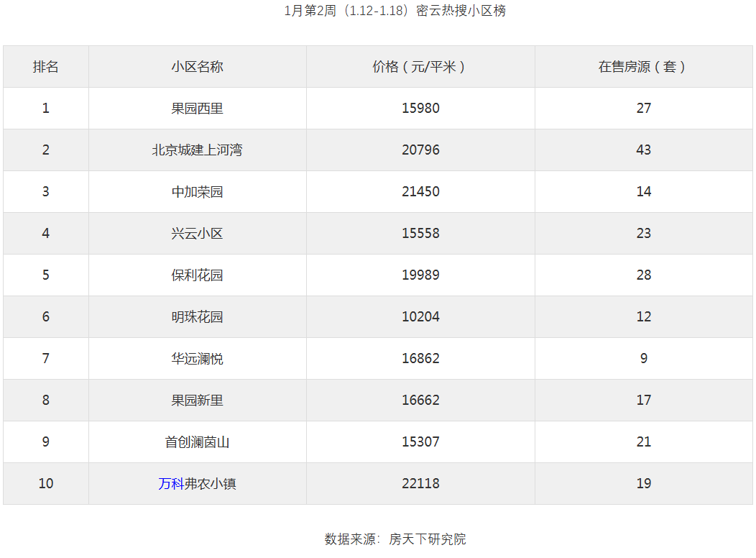Click on 中加荣园 in the table

198,192
